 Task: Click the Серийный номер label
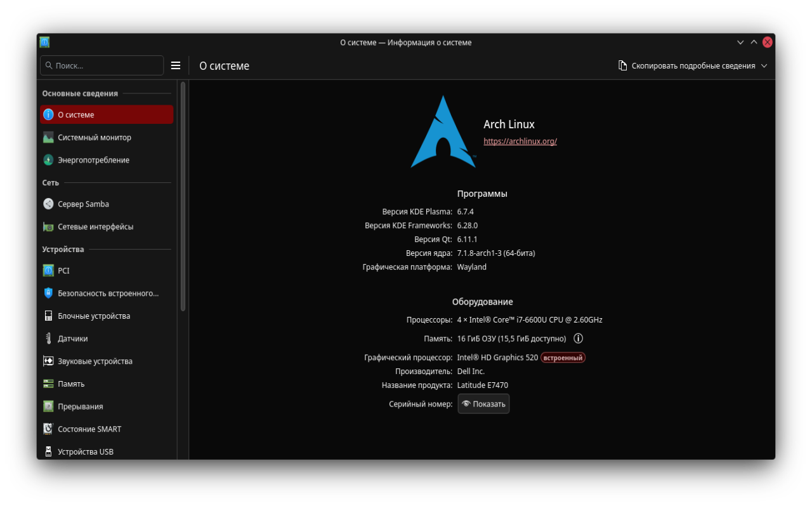coord(421,404)
